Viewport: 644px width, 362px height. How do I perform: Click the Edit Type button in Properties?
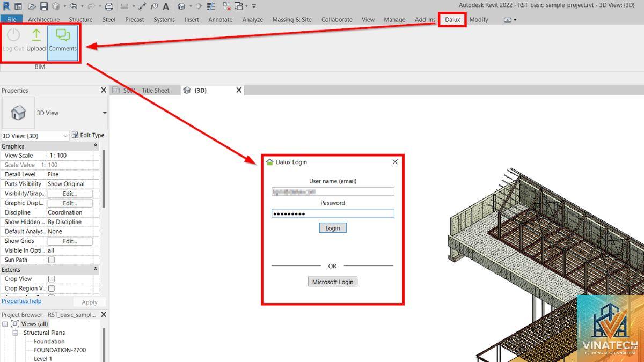pyautogui.click(x=88, y=135)
